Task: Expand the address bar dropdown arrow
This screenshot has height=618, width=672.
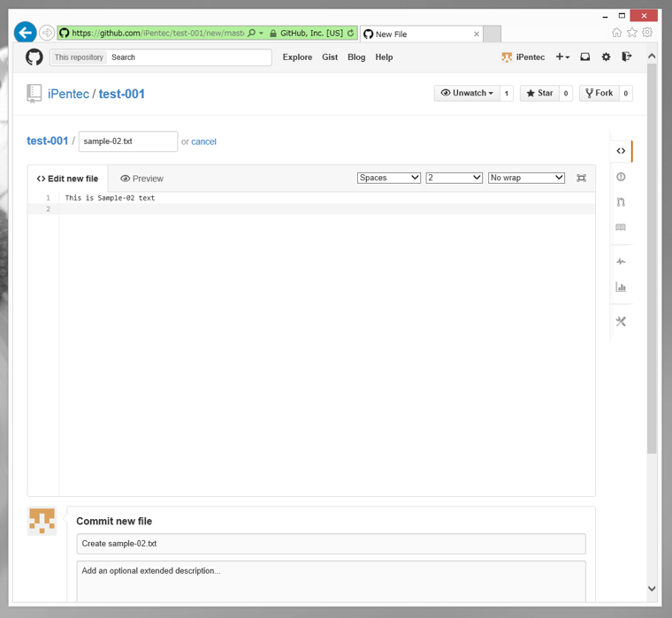Action: tap(261, 33)
